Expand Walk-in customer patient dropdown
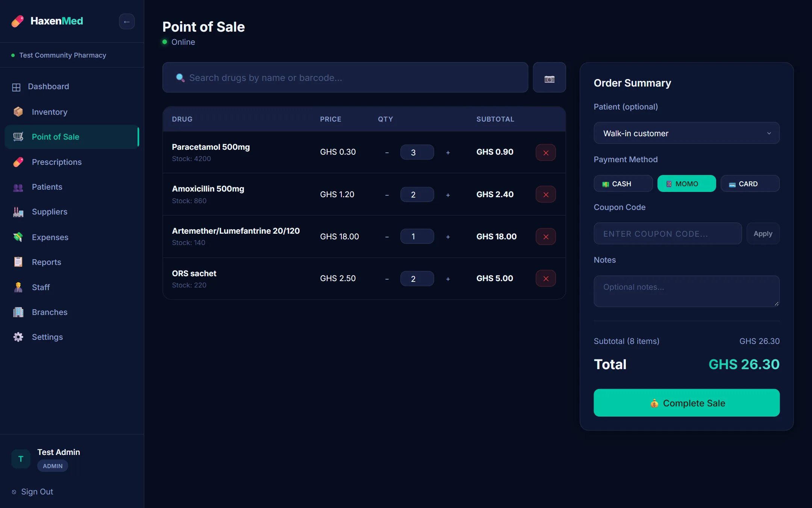Viewport: 812px width, 508px height. pyautogui.click(x=686, y=133)
